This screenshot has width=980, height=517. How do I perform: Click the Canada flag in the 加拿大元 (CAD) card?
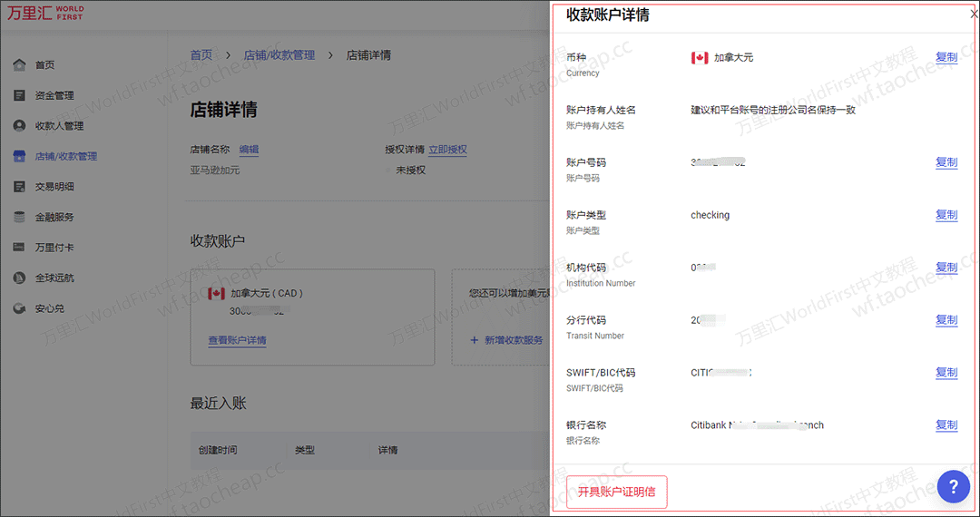216,294
